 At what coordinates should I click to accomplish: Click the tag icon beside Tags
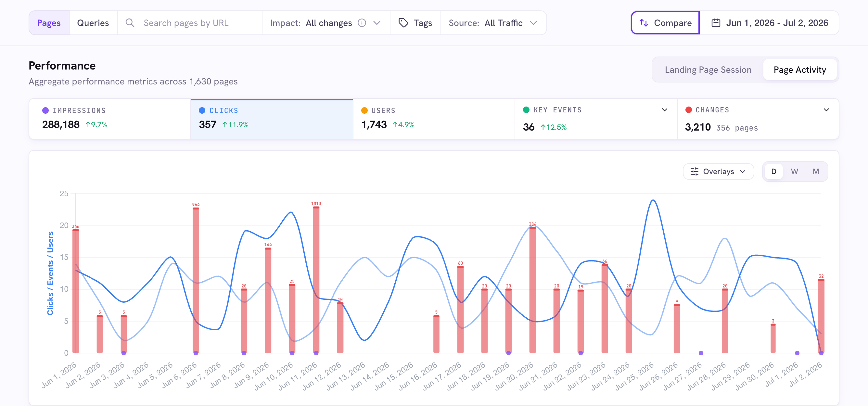tap(403, 23)
